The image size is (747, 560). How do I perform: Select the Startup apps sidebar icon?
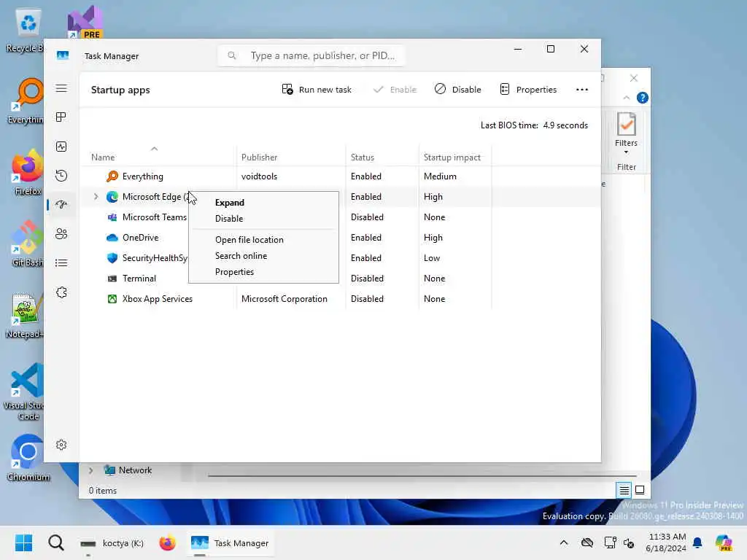pyautogui.click(x=61, y=205)
